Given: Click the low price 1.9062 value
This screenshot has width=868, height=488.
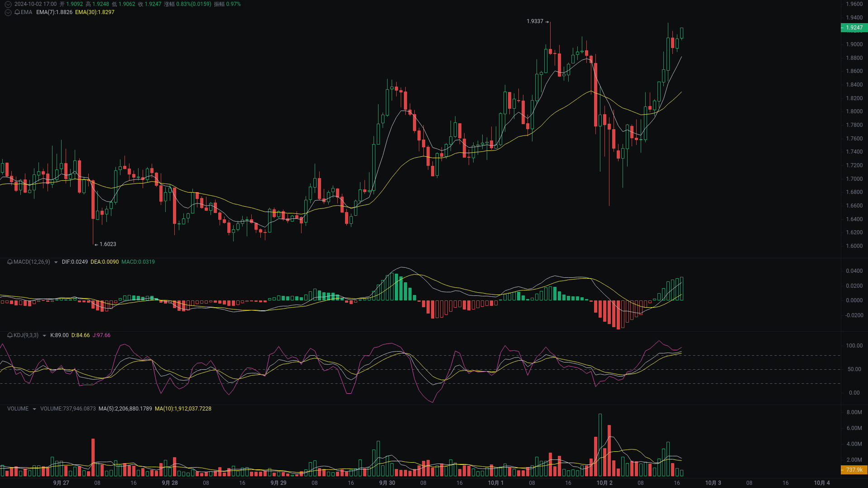Looking at the screenshot, I should [127, 4].
